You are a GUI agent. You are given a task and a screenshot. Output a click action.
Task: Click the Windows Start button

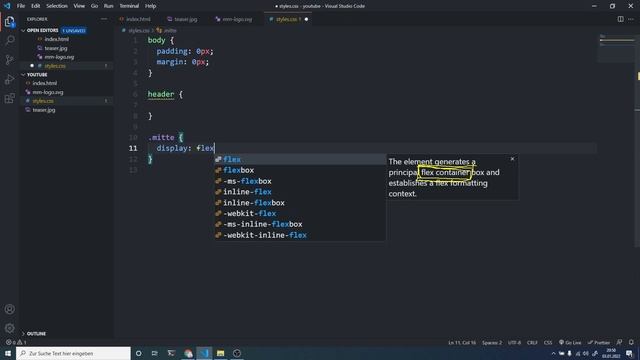tap(8, 353)
